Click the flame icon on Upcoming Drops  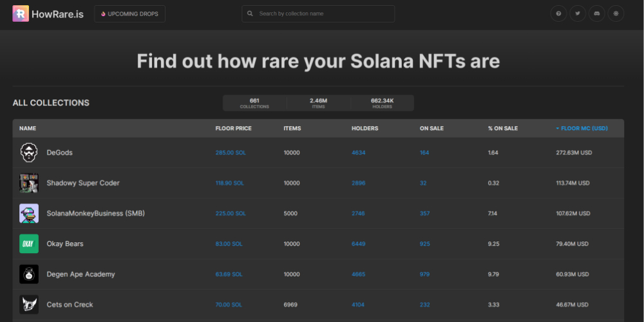pyautogui.click(x=103, y=14)
